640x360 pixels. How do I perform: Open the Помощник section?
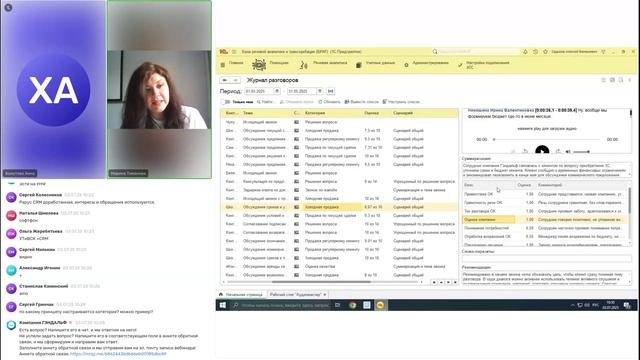(279, 63)
